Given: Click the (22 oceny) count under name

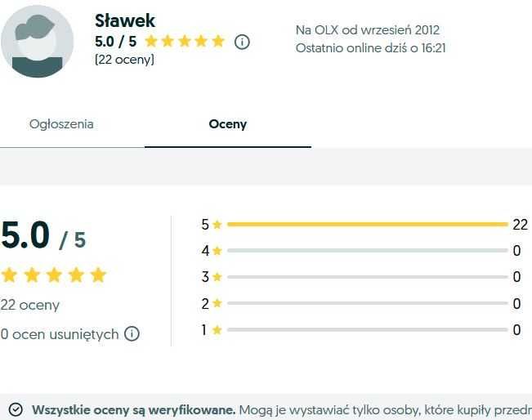Looking at the screenshot, I should pos(124,60).
